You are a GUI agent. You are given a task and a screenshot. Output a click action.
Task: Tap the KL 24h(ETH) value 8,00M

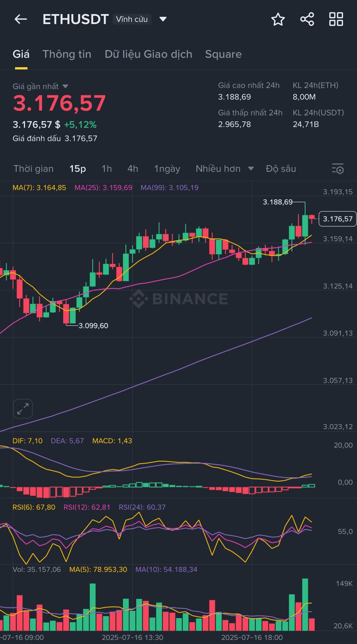pos(304,97)
